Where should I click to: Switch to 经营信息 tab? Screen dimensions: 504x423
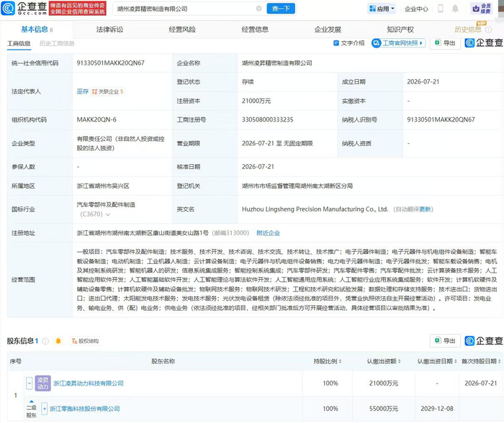pyautogui.click(x=255, y=29)
